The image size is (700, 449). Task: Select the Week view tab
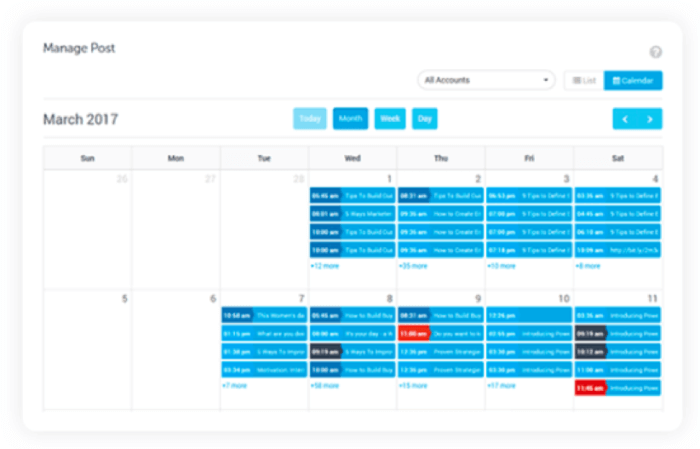(x=390, y=119)
